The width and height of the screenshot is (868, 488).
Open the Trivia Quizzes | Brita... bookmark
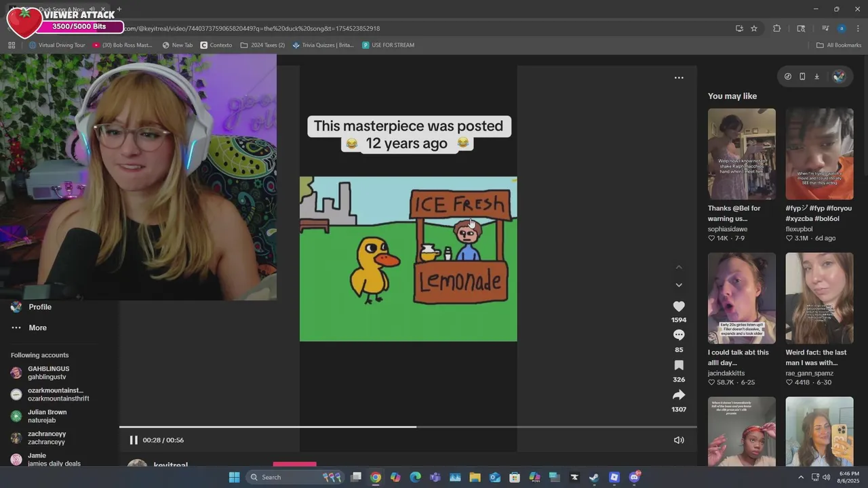[x=323, y=45]
